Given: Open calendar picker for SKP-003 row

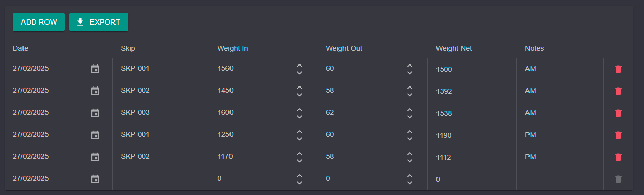Looking at the screenshot, I should [x=95, y=113].
